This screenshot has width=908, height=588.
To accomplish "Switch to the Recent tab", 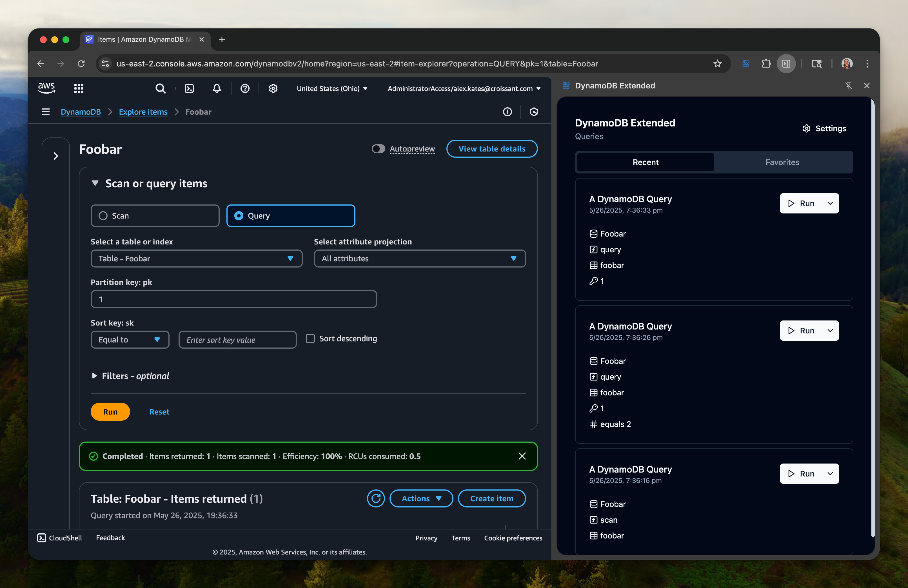I will 646,162.
